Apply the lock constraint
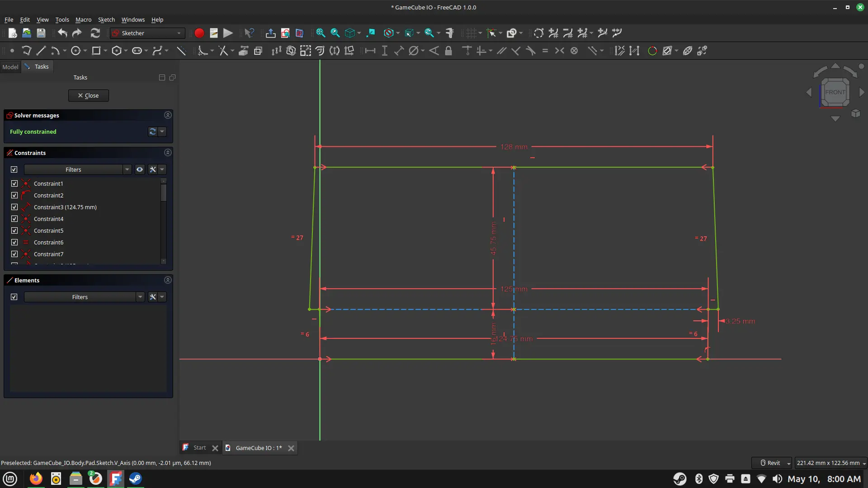 (x=448, y=51)
